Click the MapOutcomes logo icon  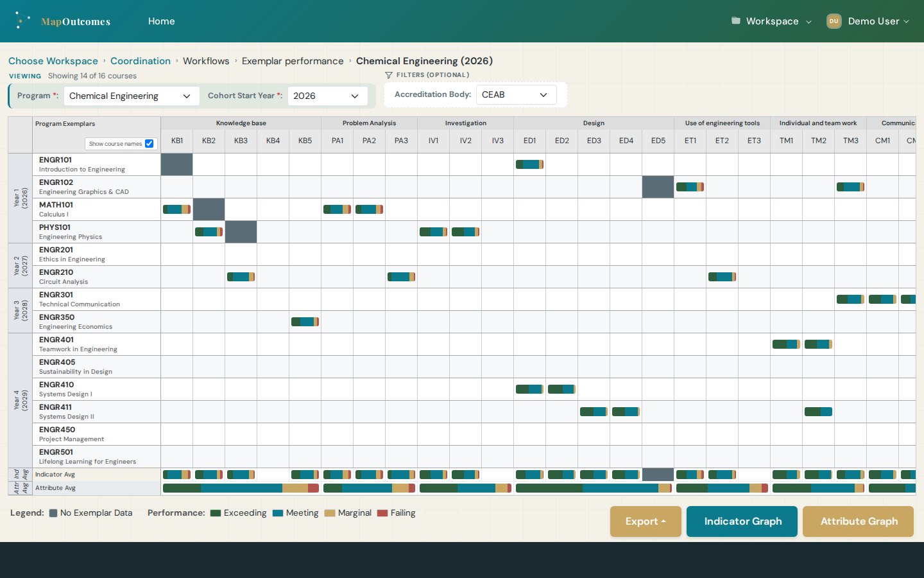point(22,21)
